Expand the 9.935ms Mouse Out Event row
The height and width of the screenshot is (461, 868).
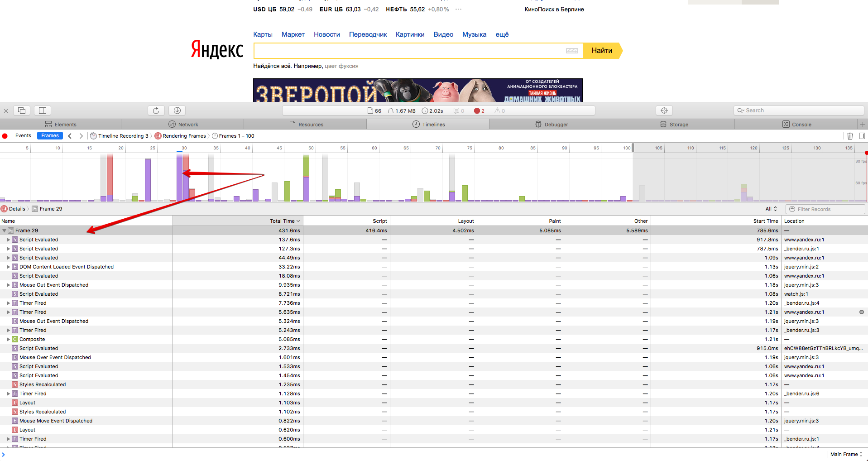point(8,285)
